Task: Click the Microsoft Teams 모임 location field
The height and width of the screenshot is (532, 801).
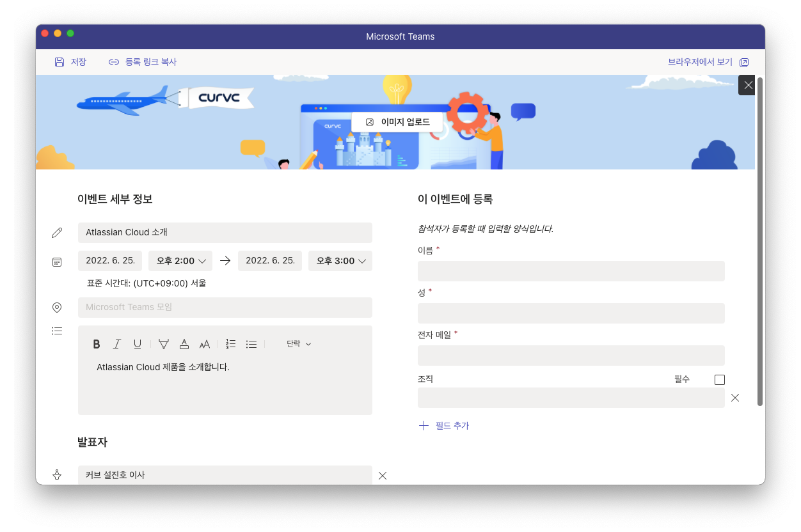Action: tap(225, 308)
